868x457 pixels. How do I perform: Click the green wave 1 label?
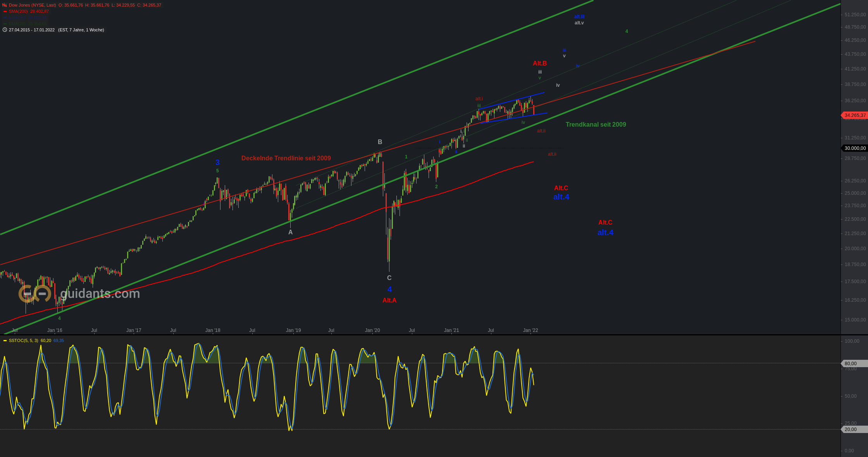point(406,157)
